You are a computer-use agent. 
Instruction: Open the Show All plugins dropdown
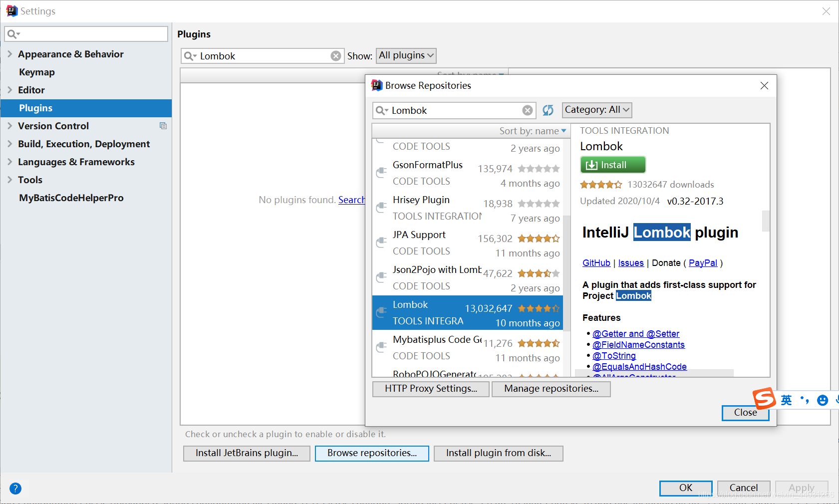click(406, 55)
